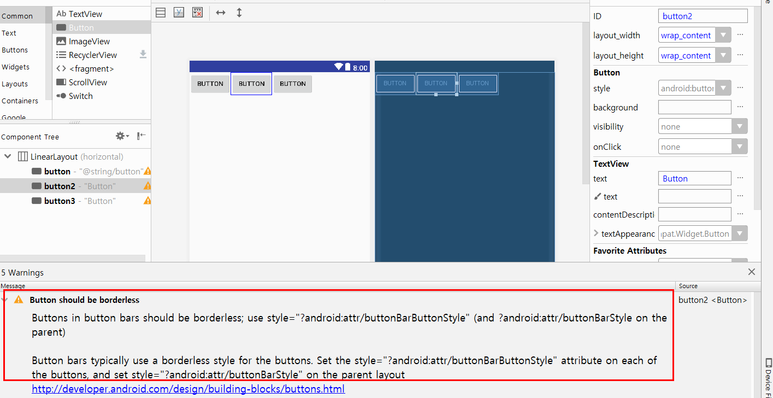Open ellipsis picker for text attribute
773x398 pixels.
tap(740, 178)
